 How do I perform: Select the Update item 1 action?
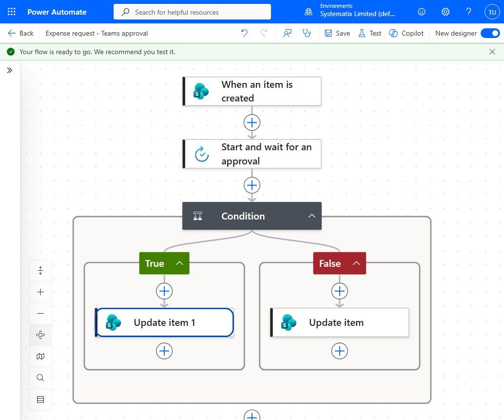tap(164, 322)
